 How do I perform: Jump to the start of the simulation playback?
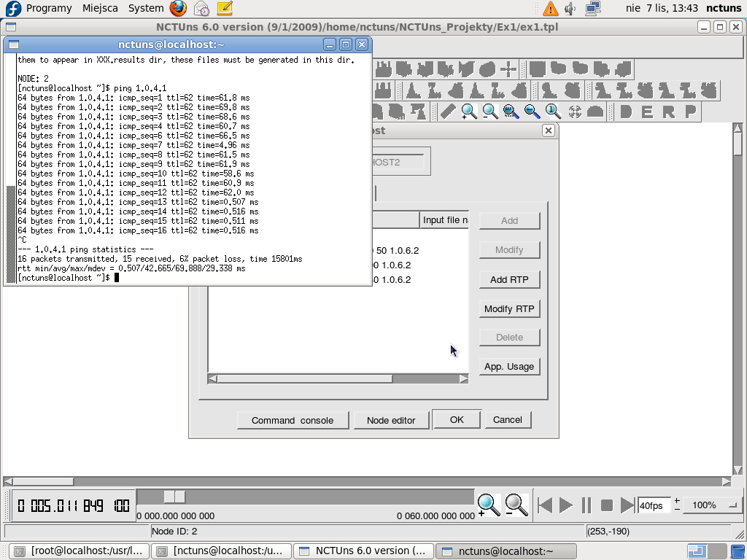pyautogui.click(x=544, y=505)
